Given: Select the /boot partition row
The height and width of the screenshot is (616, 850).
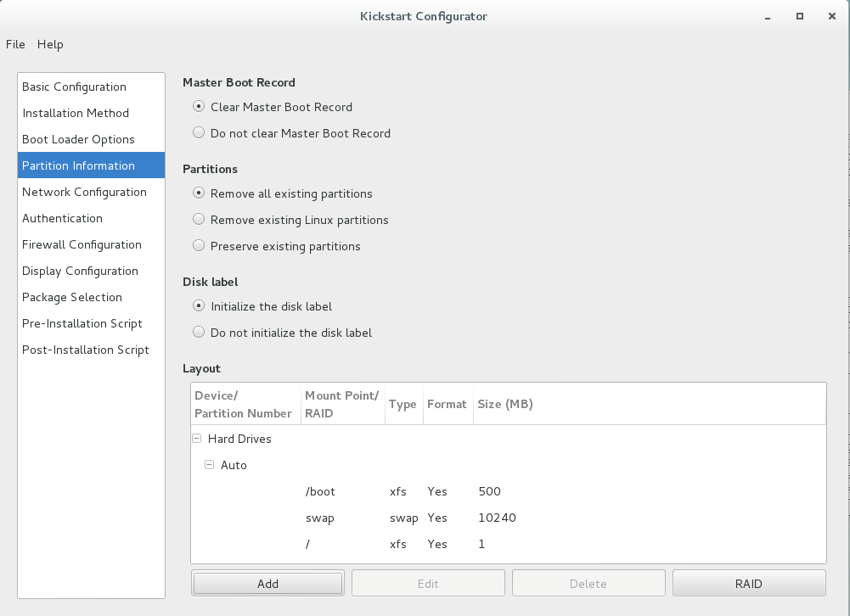Looking at the screenshot, I should [x=382, y=491].
